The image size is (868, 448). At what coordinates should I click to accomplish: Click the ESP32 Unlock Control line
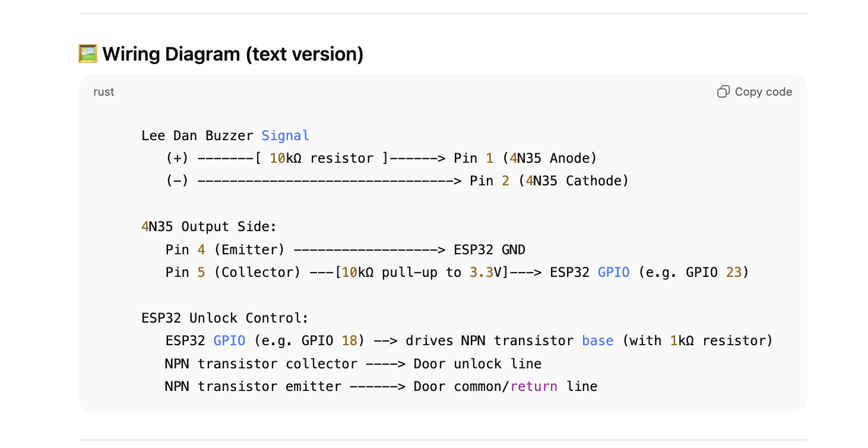225,318
